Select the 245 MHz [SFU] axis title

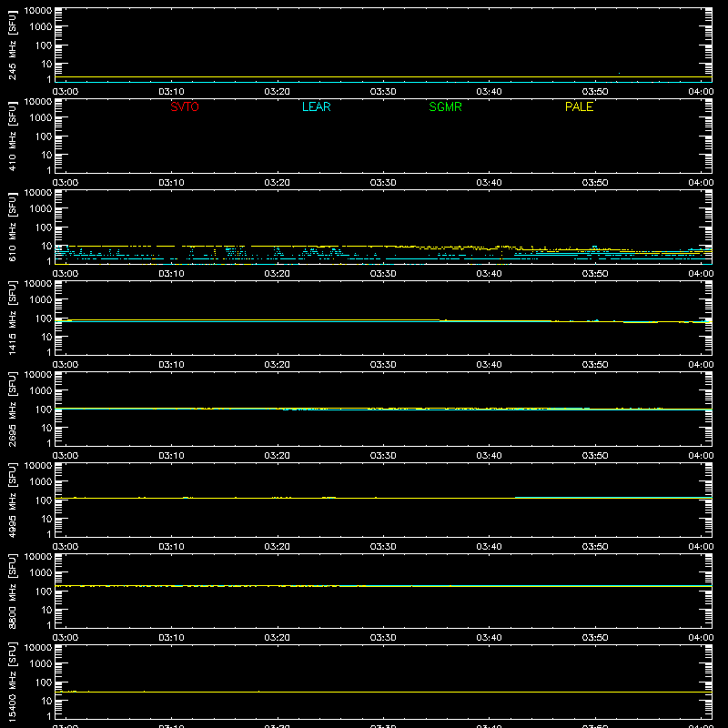pyautogui.click(x=12, y=45)
